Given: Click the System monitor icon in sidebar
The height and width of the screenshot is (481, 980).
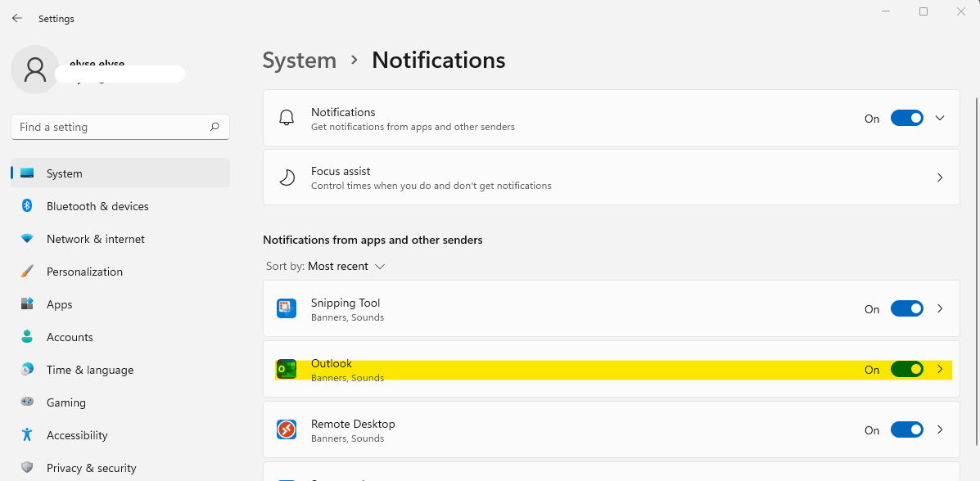Looking at the screenshot, I should tap(27, 173).
